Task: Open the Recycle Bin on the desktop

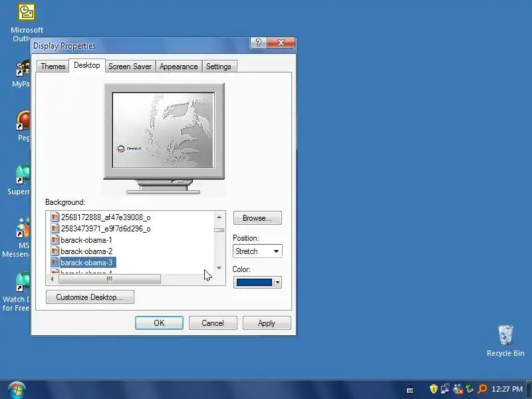Action: pyautogui.click(x=505, y=340)
